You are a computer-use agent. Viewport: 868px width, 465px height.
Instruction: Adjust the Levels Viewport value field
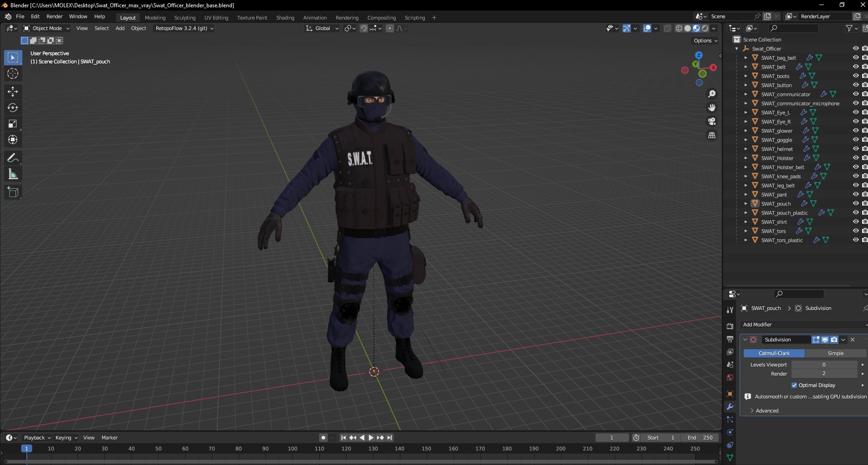point(824,365)
